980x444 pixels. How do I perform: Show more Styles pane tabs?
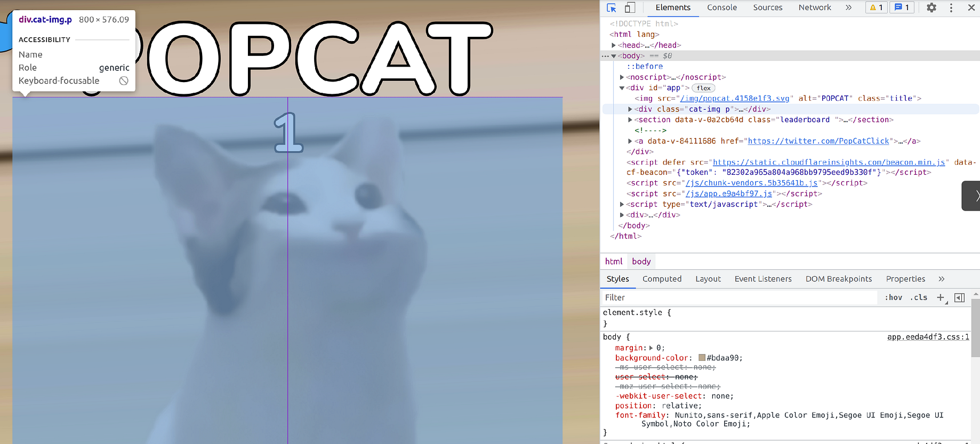pos(941,279)
